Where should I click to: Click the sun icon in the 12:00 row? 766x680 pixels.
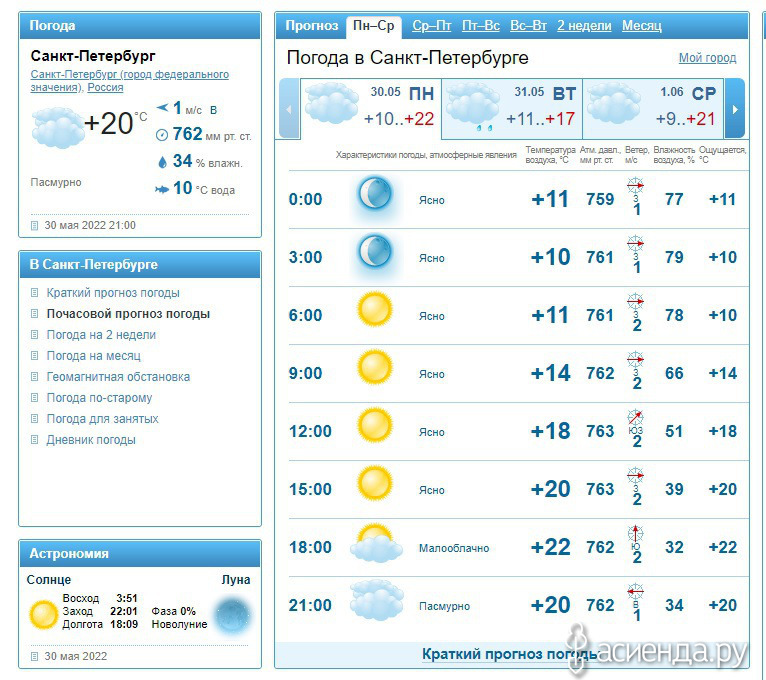point(375,425)
